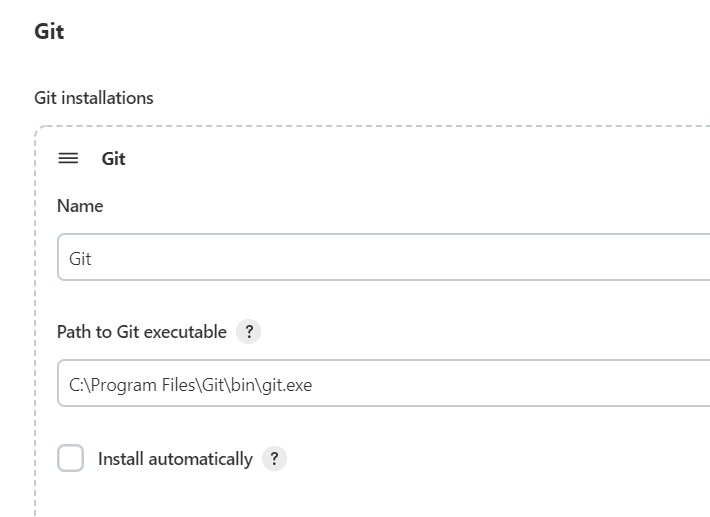Click the Git text inside Name field
This screenshot has width=710, height=517.
[x=80, y=258]
